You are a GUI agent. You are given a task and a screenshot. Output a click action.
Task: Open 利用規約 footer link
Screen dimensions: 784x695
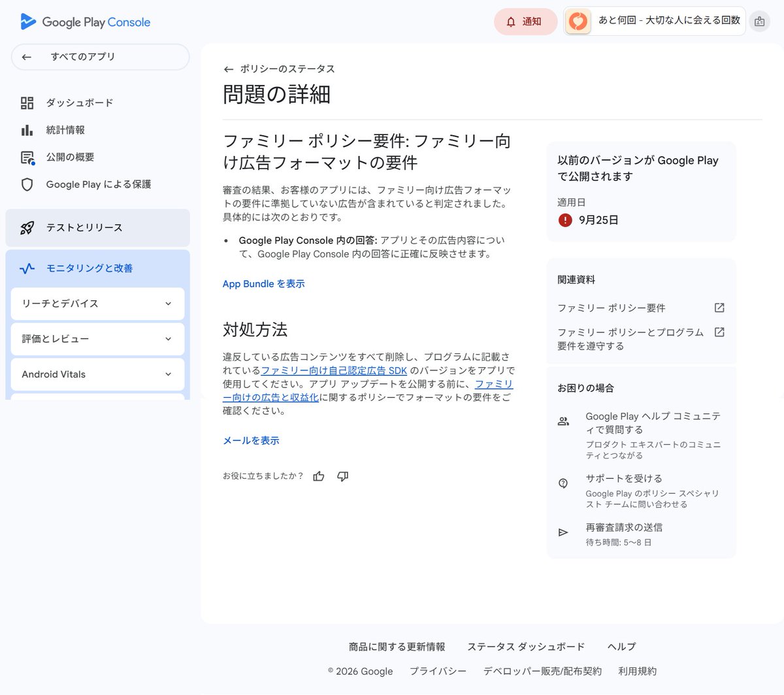[x=637, y=671]
